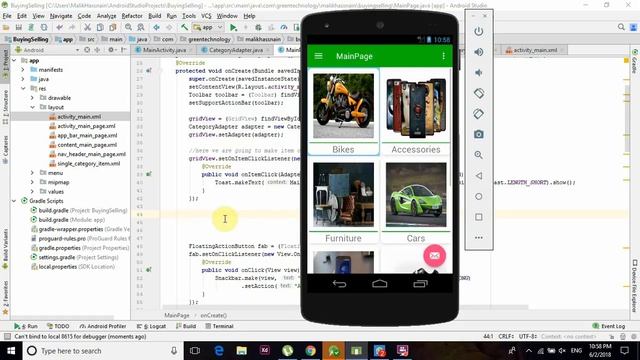Open the Refactor menu
This screenshot has width=640, height=360.
click(132, 16)
